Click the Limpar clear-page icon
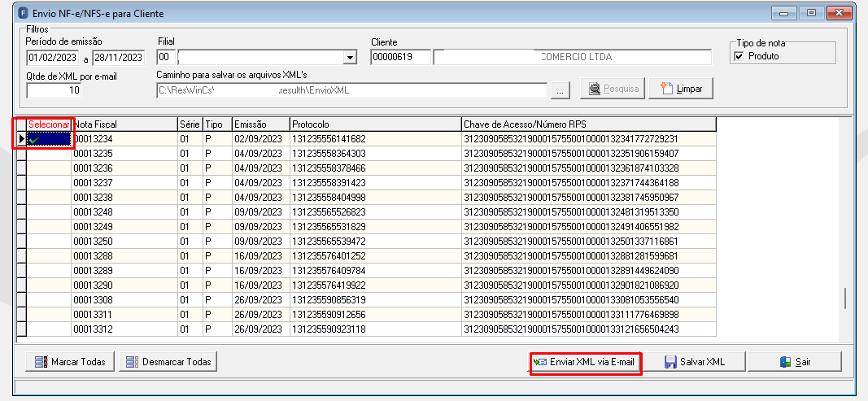Screen dimensions: 868x401 click(x=666, y=88)
